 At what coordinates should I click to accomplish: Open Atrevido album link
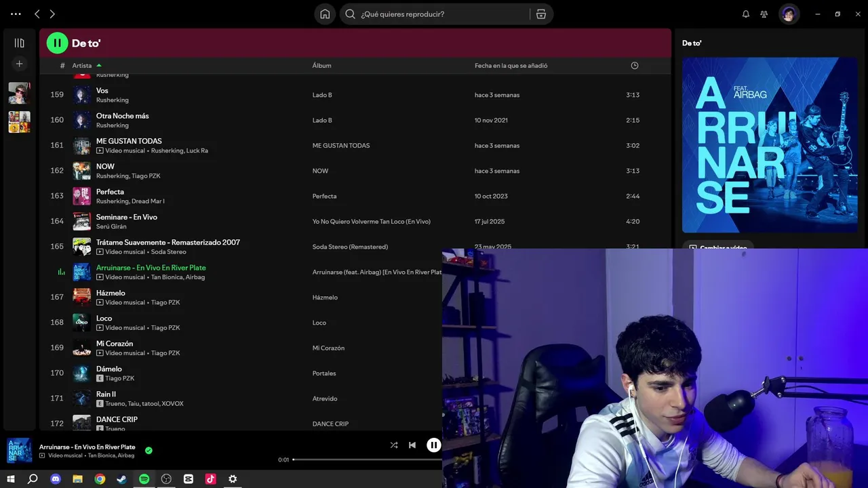(325, 399)
